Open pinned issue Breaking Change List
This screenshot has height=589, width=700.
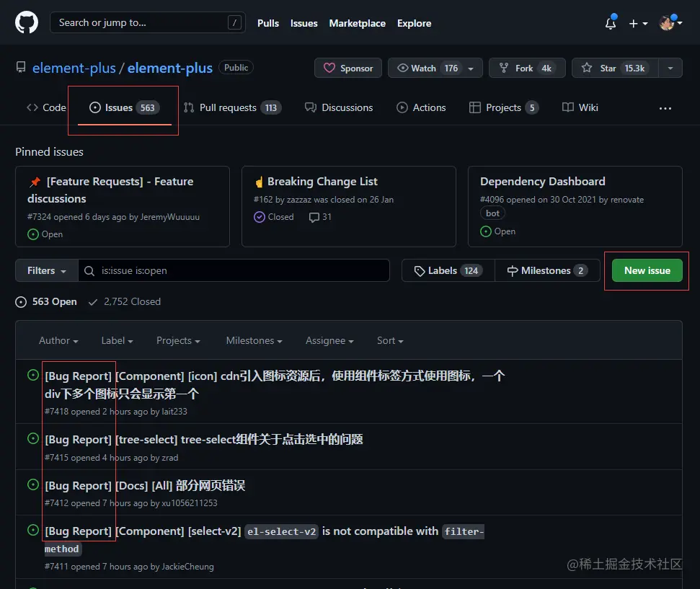click(x=322, y=181)
